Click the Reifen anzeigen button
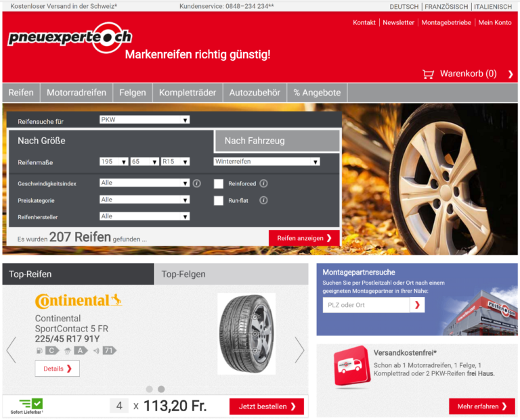Viewport: 520px width, 420px height. click(x=304, y=238)
